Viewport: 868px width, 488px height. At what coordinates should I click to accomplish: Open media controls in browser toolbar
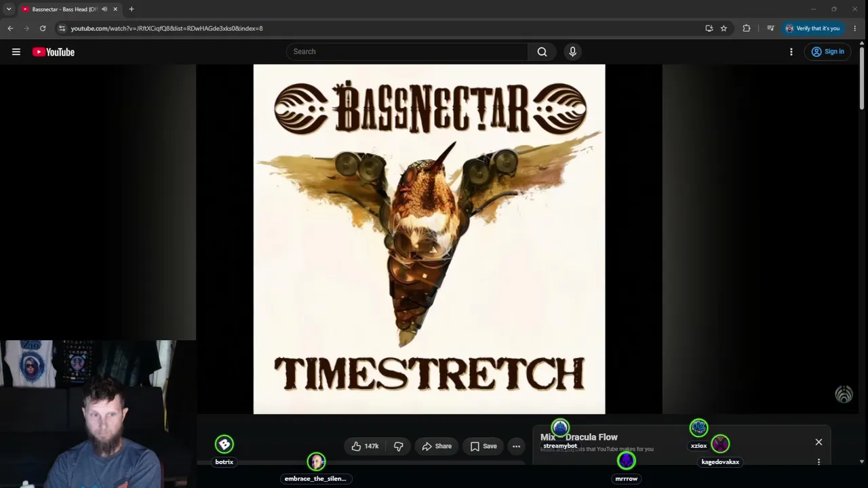770,28
